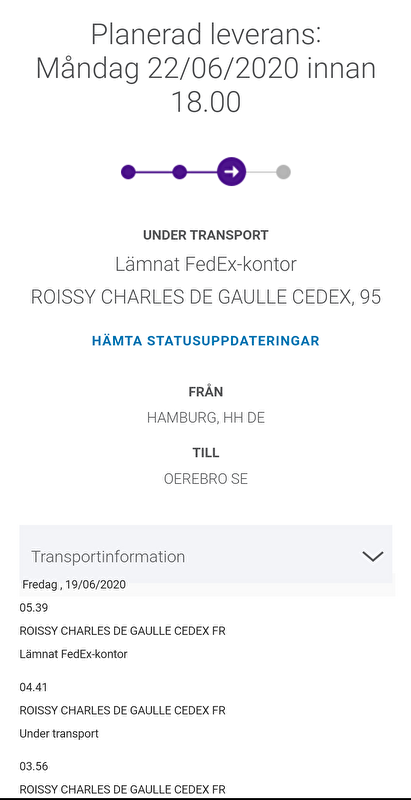Click the HAMBURG, HH DE origin text
Image resolution: width=411 pixels, height=800 pixels.
206,418
